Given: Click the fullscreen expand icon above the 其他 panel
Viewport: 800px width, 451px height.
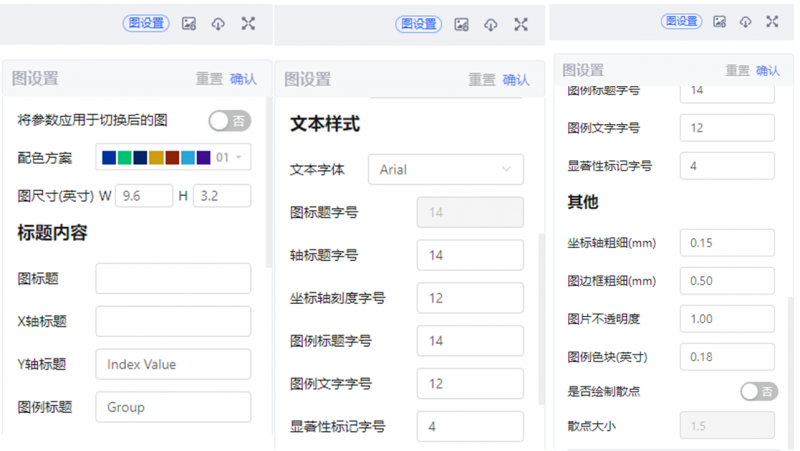Looking at the screenshot, I should (x=772, y=21).
